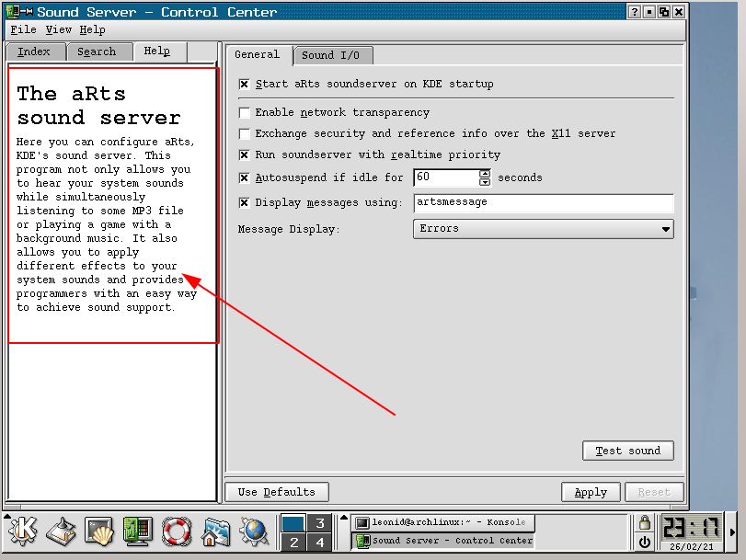Open the taskbar window list arrow
746x560 pixels.
coord(344,518)
